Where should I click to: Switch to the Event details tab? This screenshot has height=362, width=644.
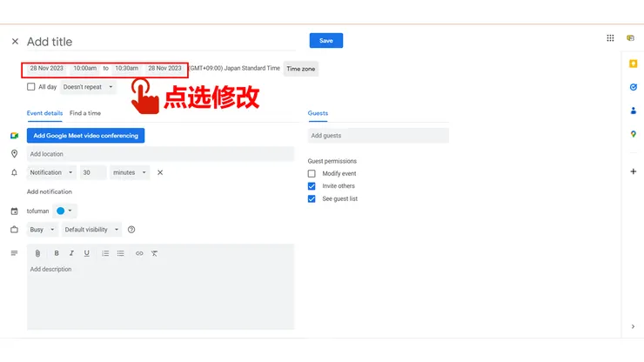(x=44, y=113)
